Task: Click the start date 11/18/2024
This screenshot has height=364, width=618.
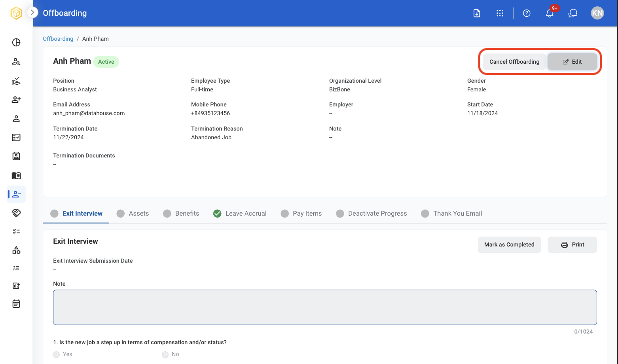Action: (483, 113)
